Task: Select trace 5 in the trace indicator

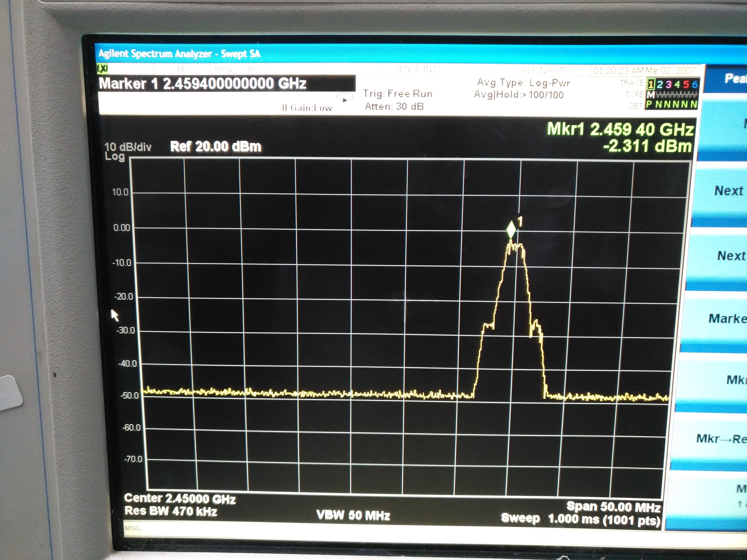Action: pyautogui.click(x=686, y=84)
